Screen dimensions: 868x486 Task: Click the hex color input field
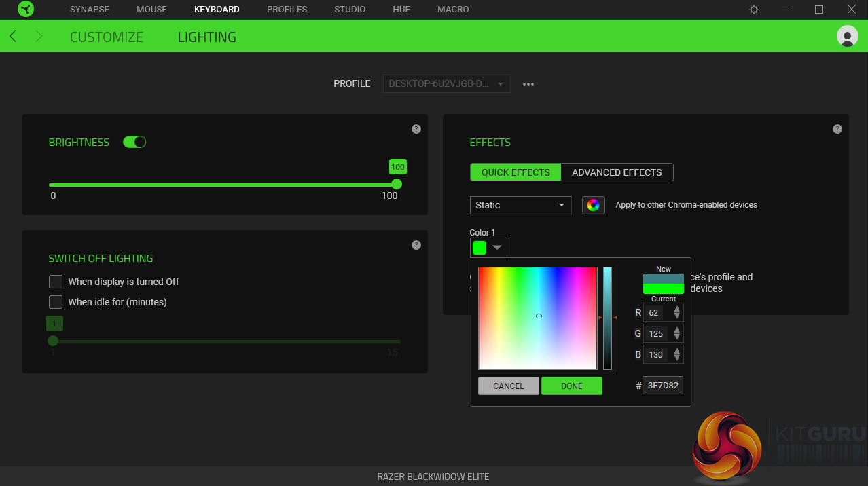point(663,386)
